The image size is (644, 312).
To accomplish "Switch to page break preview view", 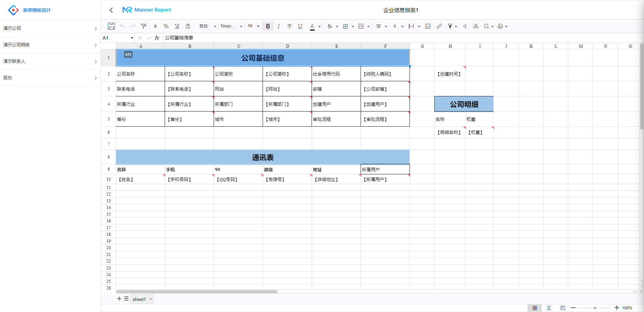I will (549, 308).
